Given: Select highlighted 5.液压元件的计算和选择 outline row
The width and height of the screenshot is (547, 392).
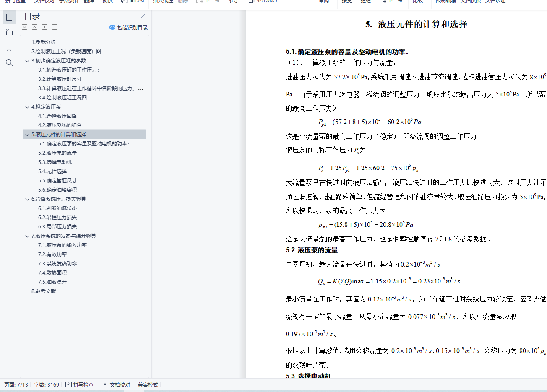Looking at the screenshot, I should (84, 135).
